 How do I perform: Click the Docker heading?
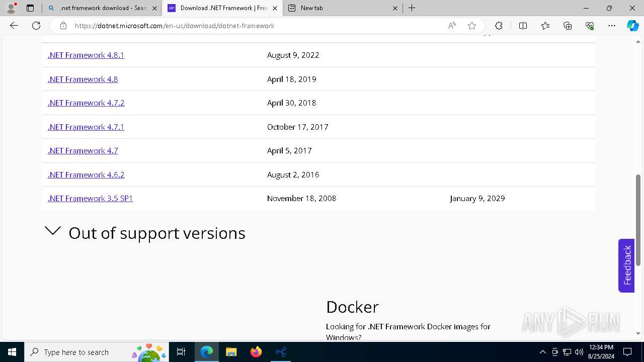click(x=352, y=307)
